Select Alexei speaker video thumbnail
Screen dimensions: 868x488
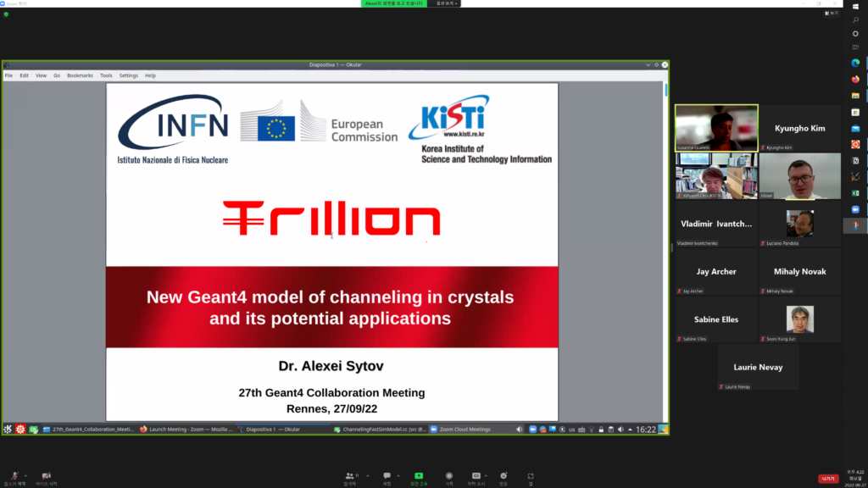(x=800, y=176)
